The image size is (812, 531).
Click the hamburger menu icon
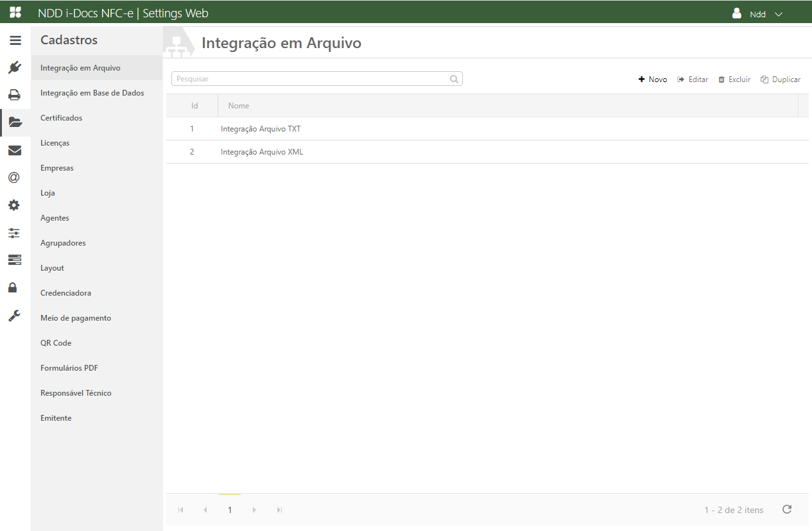click(15, 40)
